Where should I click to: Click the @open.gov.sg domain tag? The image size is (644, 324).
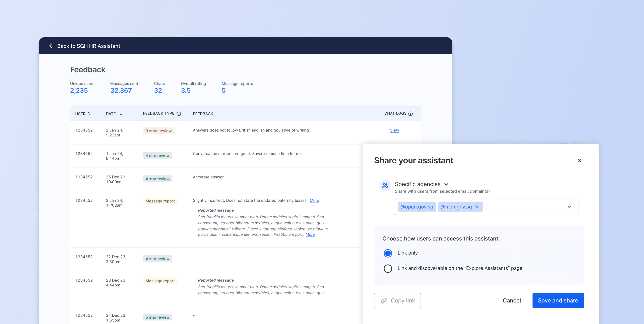coord(417,207)
